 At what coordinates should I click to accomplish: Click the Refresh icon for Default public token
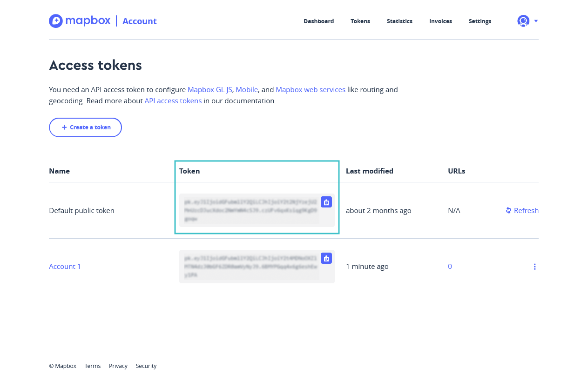[507, 210]
